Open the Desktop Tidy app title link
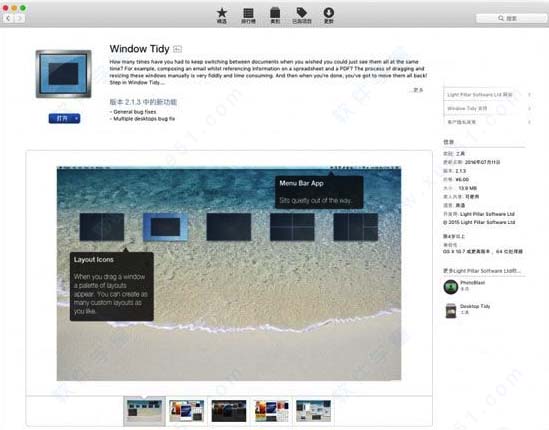 pyautogui.click(x=475, y=306)
